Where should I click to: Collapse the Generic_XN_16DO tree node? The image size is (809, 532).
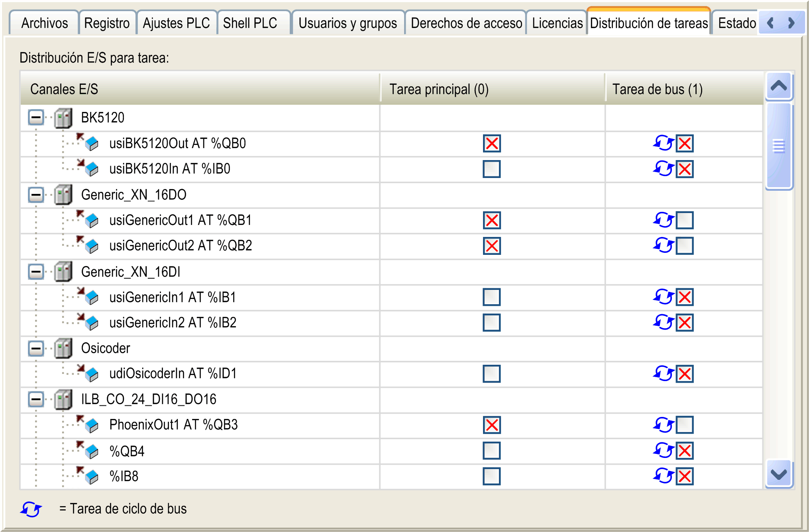click(x=36, y=195)
